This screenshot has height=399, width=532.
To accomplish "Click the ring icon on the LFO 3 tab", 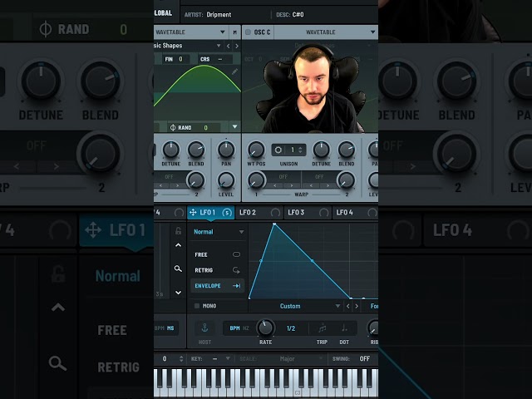I will coord(324,213).
